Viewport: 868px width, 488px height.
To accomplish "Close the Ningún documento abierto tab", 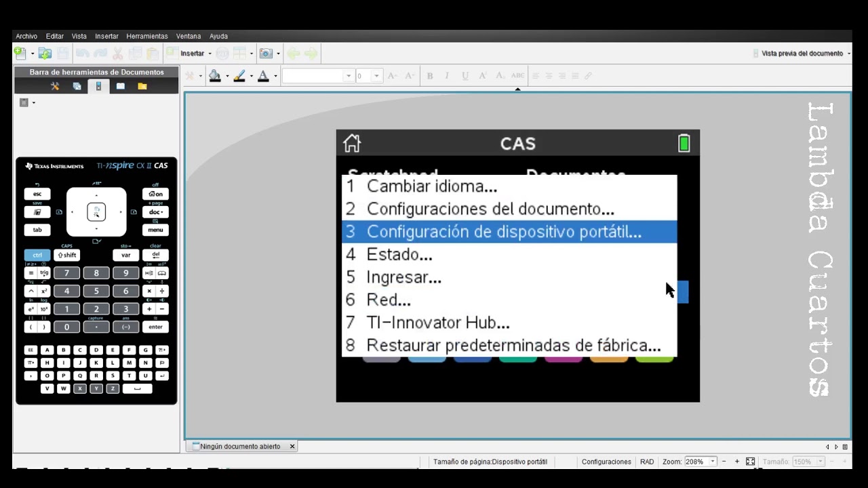I will [292, 446].
